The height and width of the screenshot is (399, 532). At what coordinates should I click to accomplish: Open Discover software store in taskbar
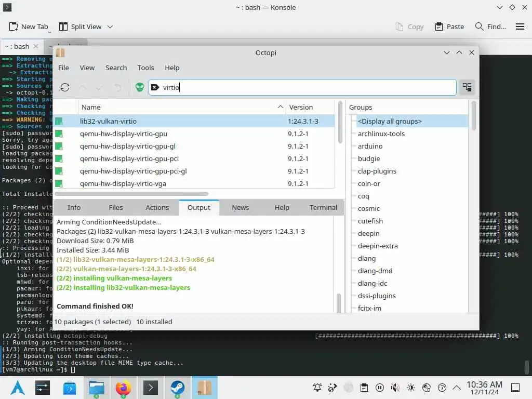pyautogui.click(x=69, y=388)
